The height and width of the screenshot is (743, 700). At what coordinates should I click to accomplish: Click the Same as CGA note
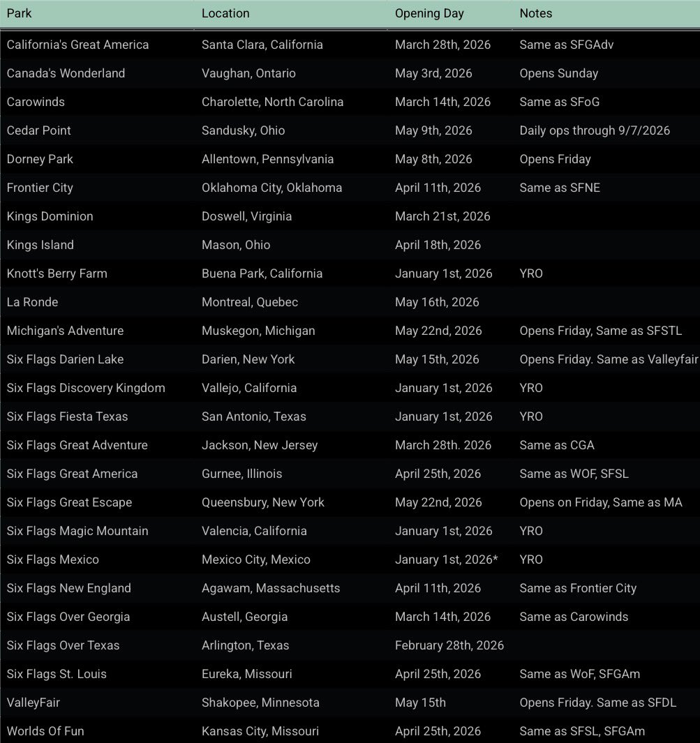[557, 445]
